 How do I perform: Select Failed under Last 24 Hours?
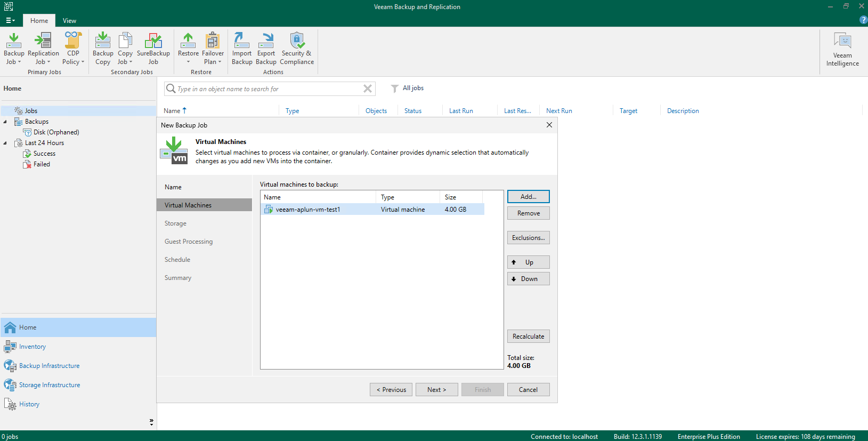coord(42,164)
